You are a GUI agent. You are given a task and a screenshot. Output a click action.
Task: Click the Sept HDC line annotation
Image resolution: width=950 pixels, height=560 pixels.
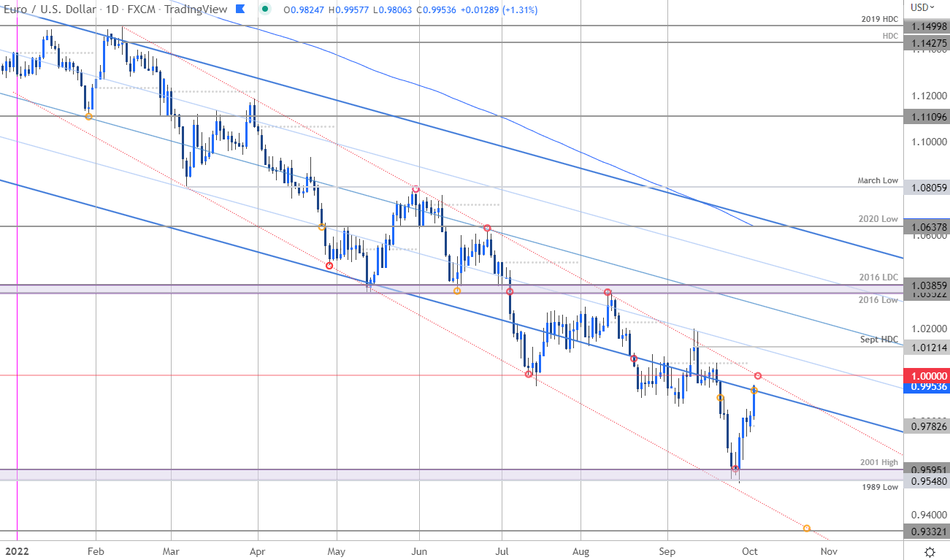(881, 340)
